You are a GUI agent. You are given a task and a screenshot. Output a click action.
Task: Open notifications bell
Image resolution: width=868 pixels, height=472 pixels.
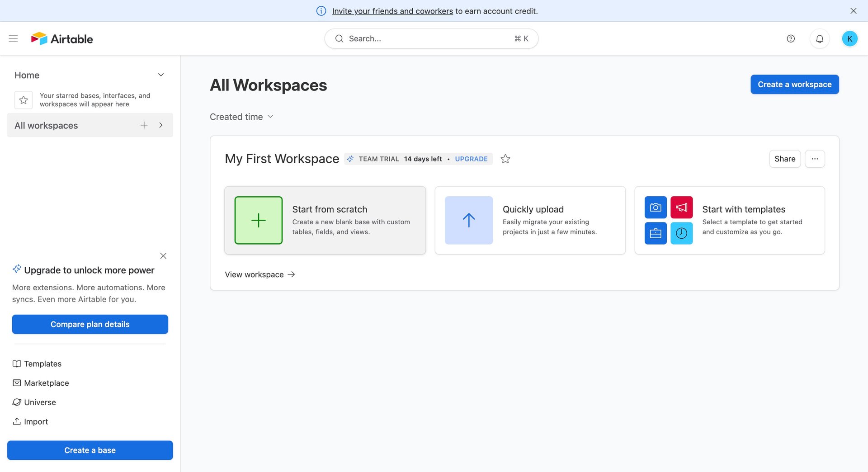(820, 39)
